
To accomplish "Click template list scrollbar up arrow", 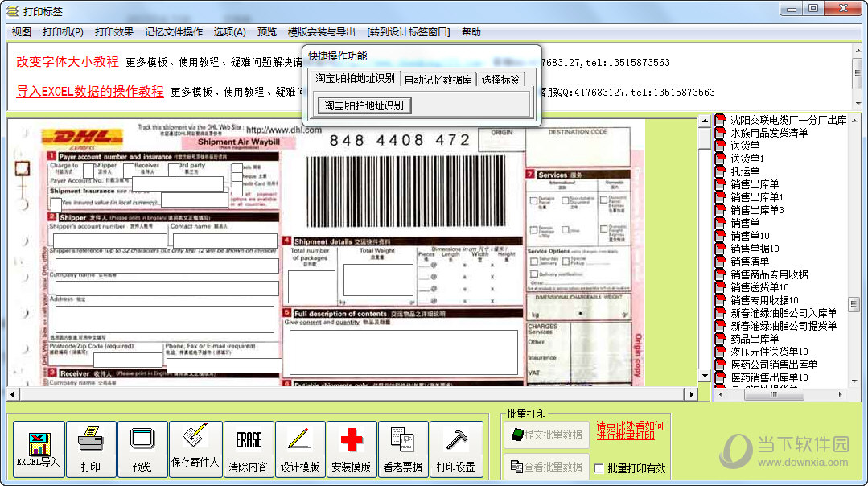I will tap(854, 120).
